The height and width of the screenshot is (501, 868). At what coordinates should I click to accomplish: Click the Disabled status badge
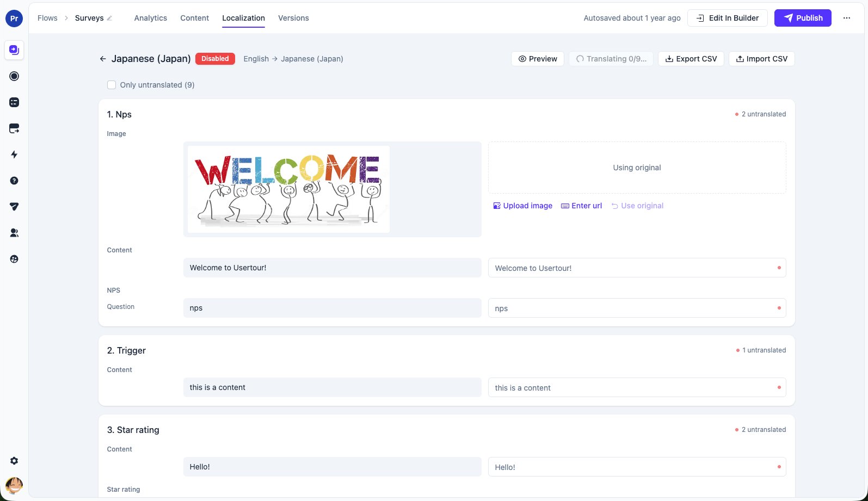[x=215, y=59]
